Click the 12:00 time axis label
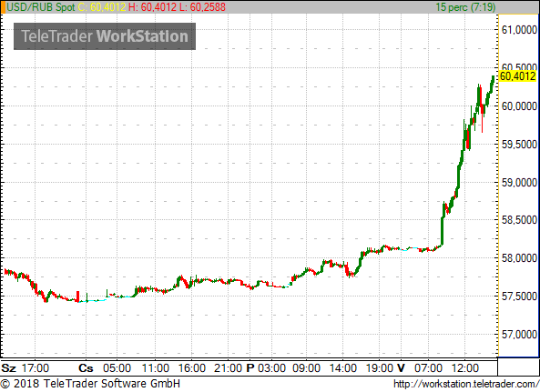The width and height of the screenshot is (540, 392). pyautogui.click(x=465, y=368)
